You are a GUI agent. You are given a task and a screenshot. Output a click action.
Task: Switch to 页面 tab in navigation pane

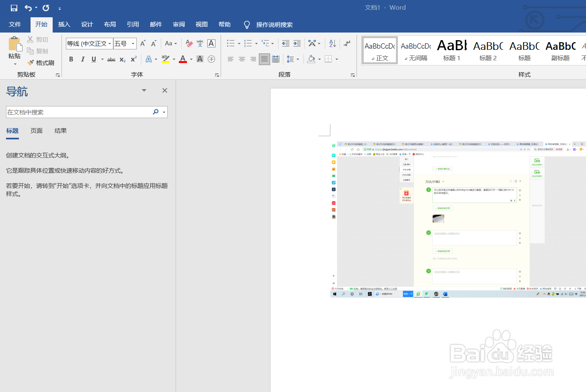[x=37, y=131]
